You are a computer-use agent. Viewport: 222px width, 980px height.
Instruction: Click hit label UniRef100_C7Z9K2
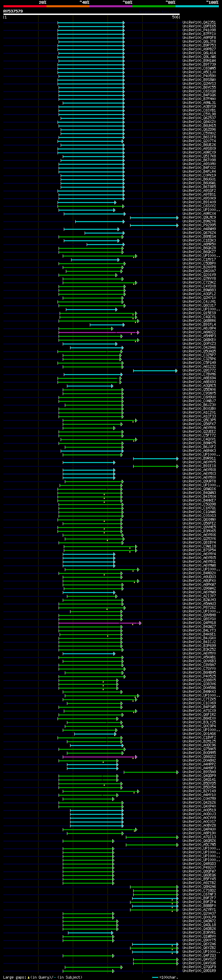tap(199, 283)
